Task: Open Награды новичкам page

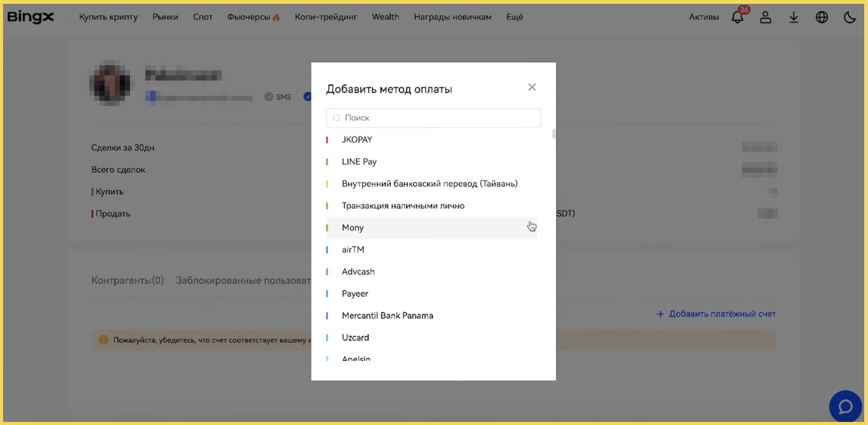Action: coord(452,17)
